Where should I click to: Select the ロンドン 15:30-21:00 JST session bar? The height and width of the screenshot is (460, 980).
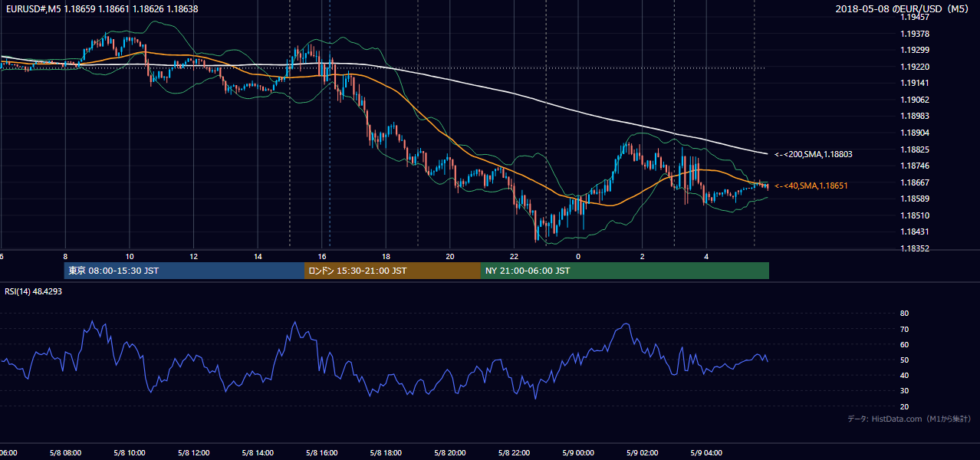(393, 271)
